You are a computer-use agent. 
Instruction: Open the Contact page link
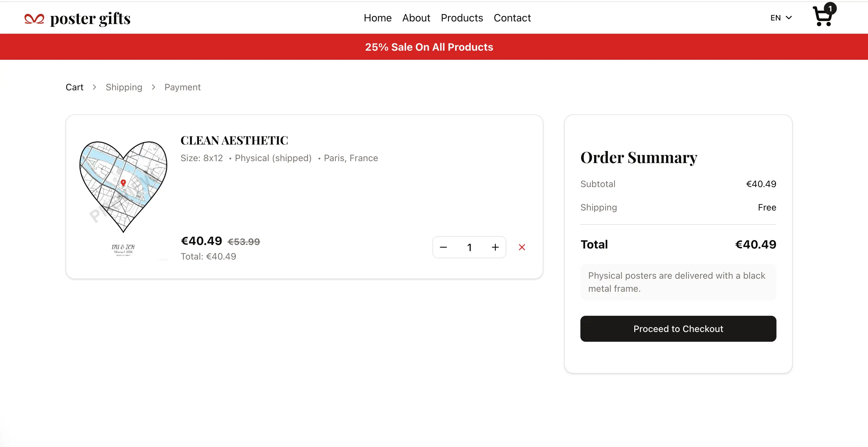(512, 18)
